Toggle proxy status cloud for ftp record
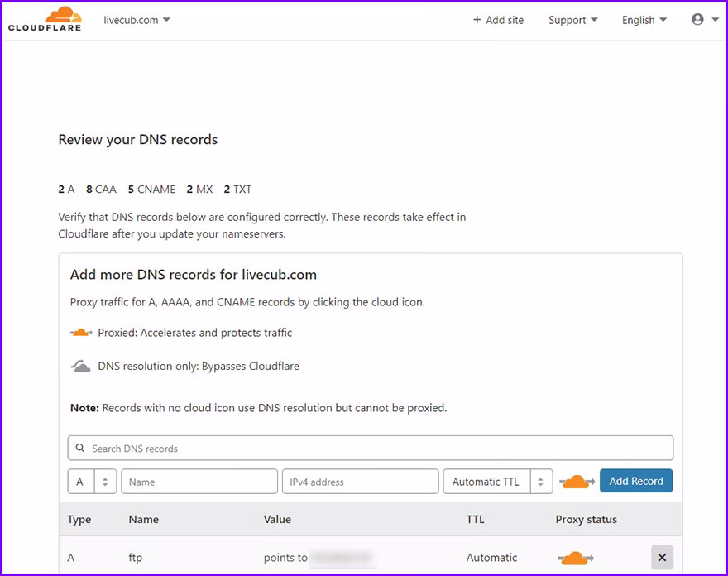Image resolution: width=728 pixels, height=576 pixels. coord(575,558)
